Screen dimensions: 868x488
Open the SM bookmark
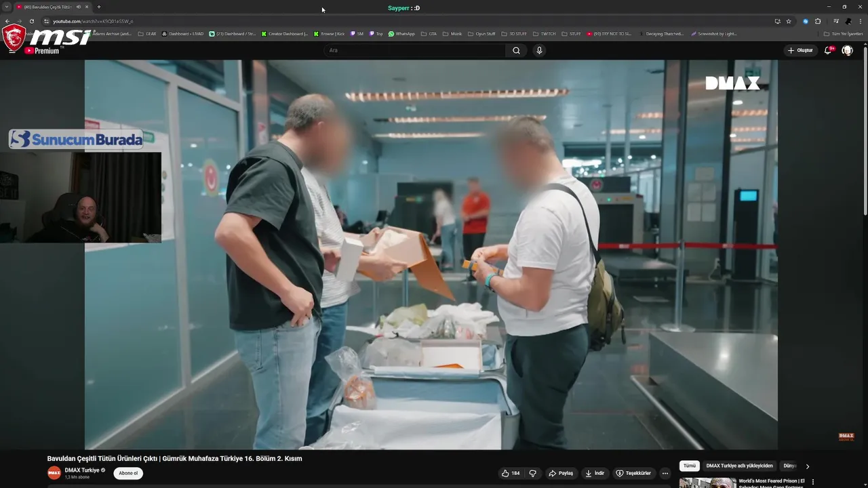(x=357, y=33)
